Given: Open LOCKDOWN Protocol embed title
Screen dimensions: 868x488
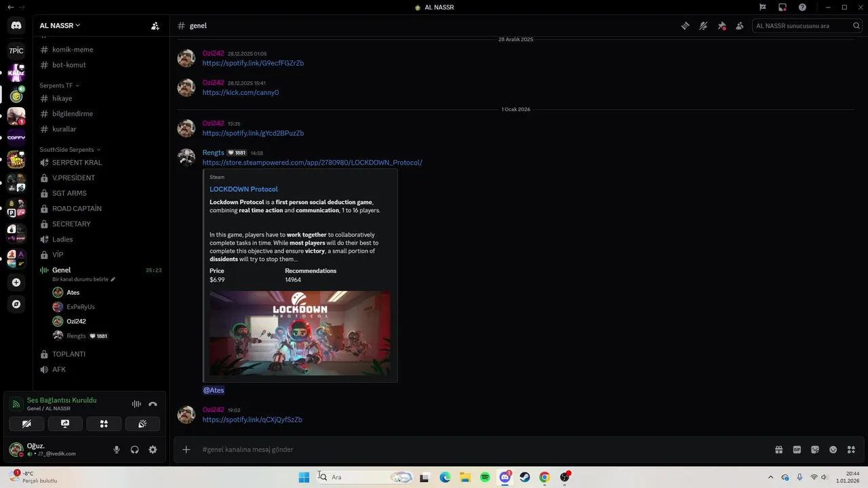Looking at the screenshot, I should [x=243, y=189].
